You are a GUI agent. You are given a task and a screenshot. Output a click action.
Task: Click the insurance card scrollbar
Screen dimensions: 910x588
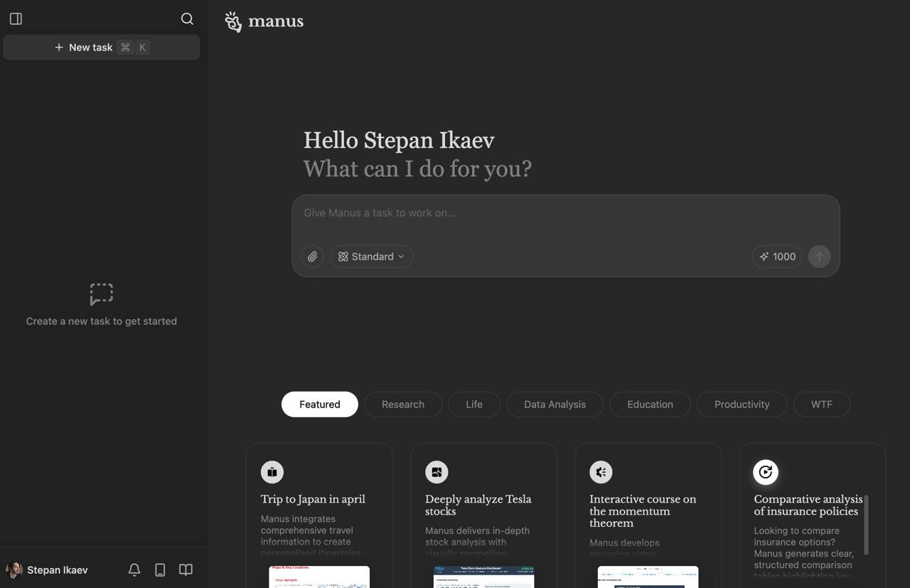click(x=866, y=525)
